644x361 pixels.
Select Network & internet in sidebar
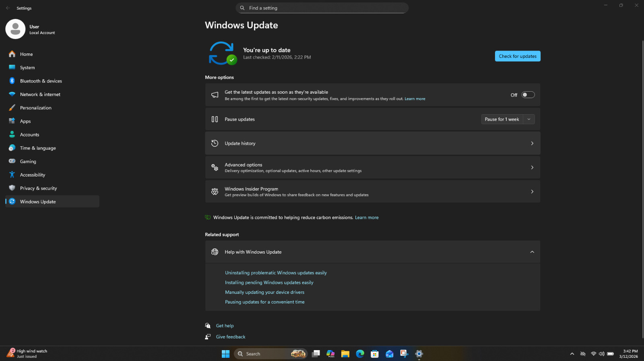[x=52, y=94]
